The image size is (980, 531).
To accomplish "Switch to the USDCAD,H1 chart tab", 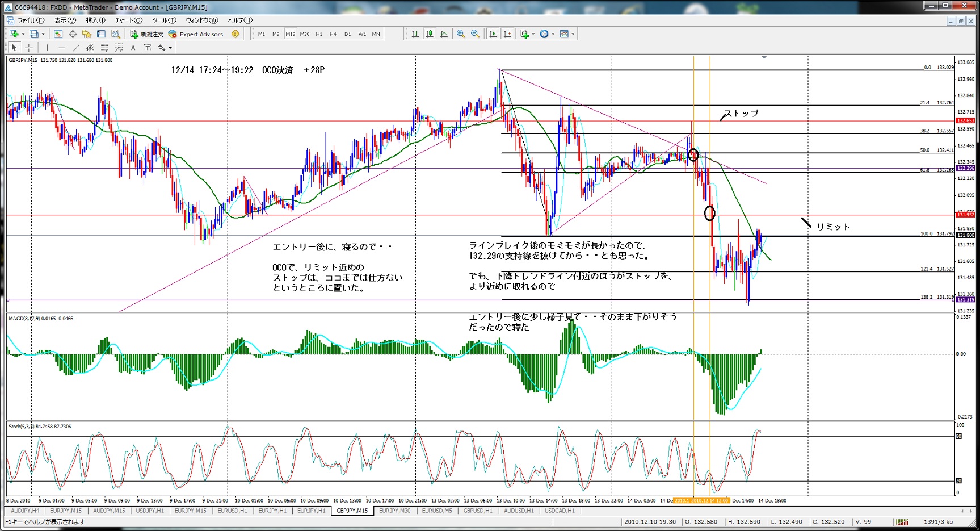I will coord(560,511).
